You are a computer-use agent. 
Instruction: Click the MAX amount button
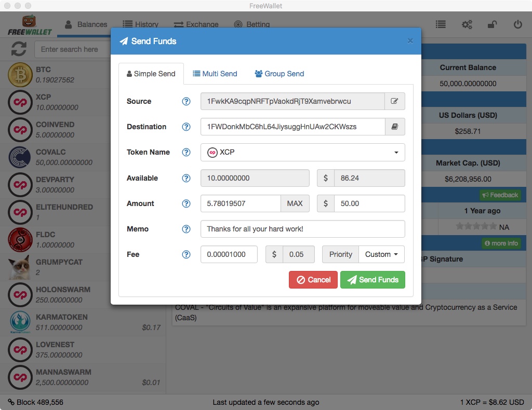295,203
